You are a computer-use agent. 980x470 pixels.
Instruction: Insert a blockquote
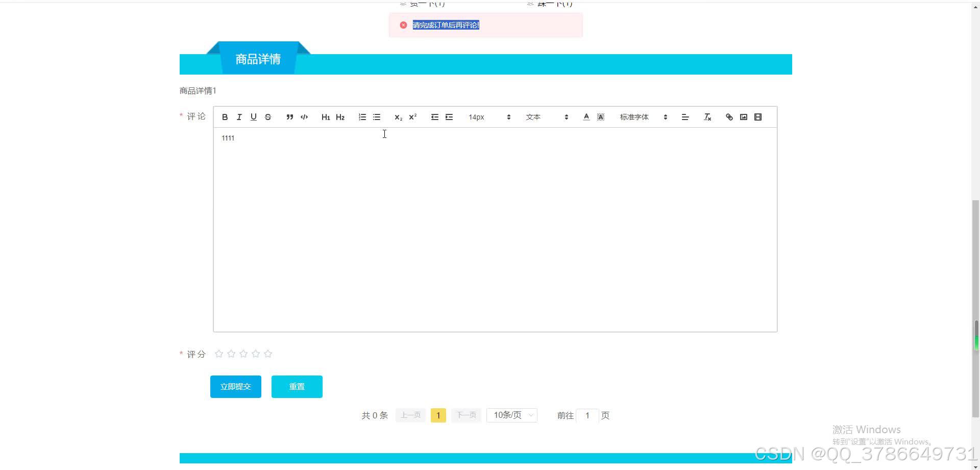coord(289,117)
